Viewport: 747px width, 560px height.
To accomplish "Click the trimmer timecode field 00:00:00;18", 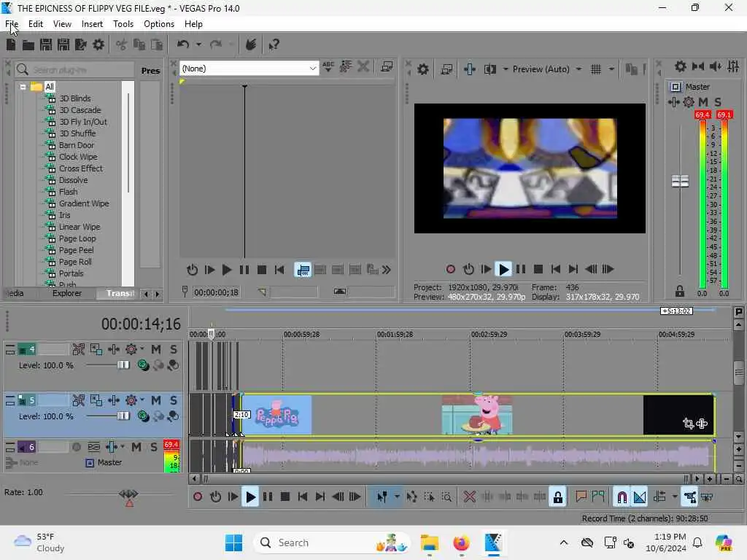I will [x=217, y=292].
